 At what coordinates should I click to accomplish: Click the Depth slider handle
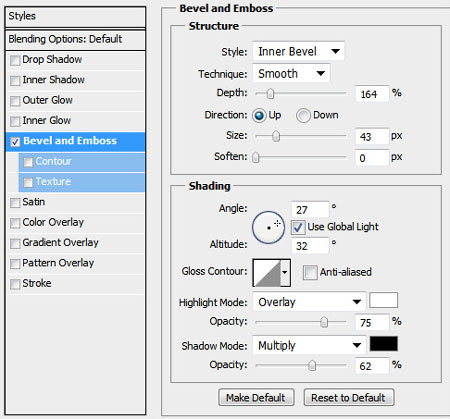pyautogui.click(x=270, y=94)
